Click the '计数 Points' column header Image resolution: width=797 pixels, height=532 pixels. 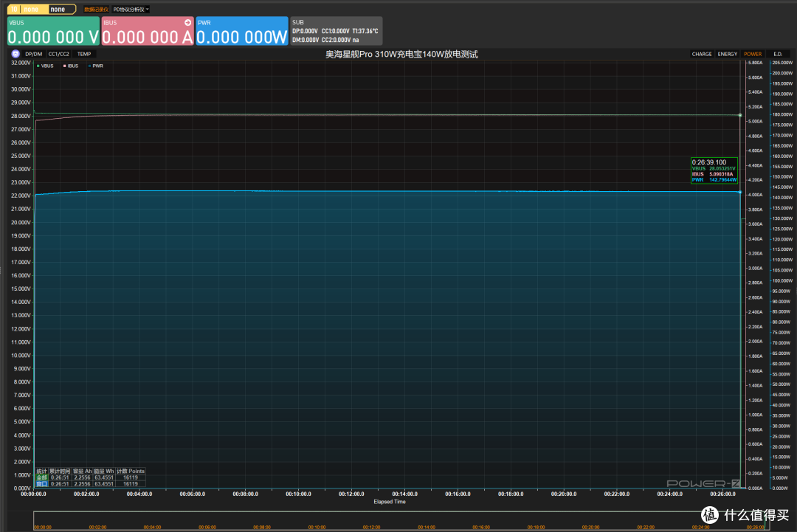pos(131,471)
